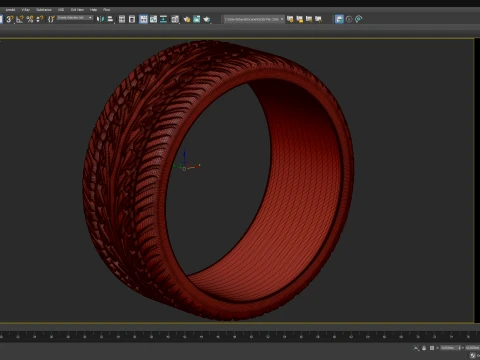Screen dimensions: 480x360
Task: Open the Curve Editor
Action: point(153,19)
